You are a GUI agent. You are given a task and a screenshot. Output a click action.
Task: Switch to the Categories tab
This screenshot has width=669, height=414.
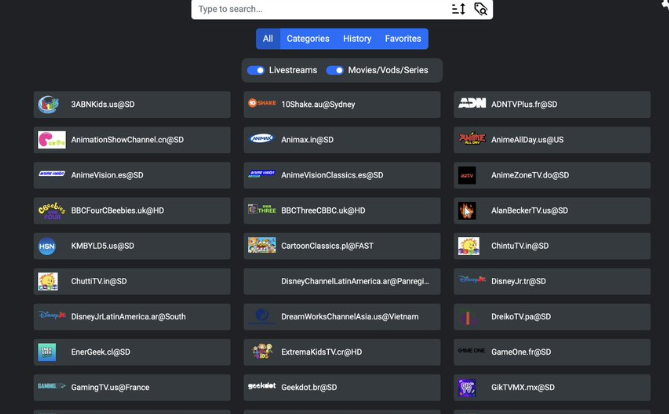(x=308, y=39)
